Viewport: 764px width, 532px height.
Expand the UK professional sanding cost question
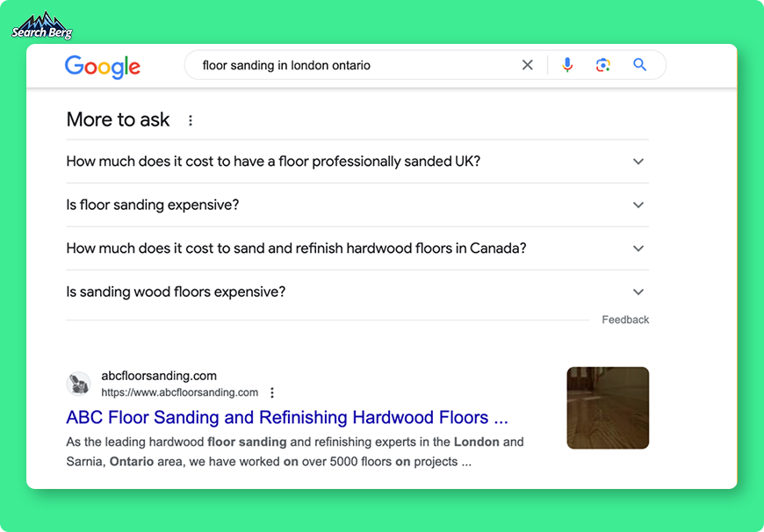[357, 162]
